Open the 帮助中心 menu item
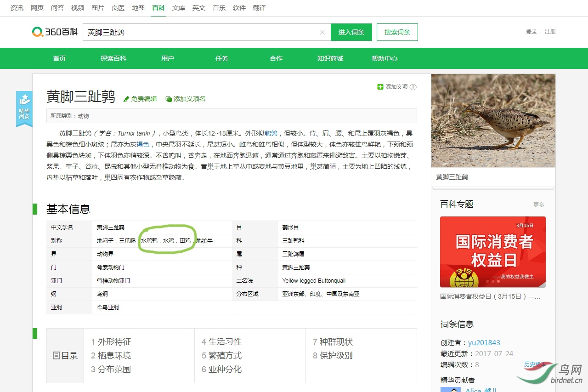This screenshot has width=588, height=392. click(384, 58)
